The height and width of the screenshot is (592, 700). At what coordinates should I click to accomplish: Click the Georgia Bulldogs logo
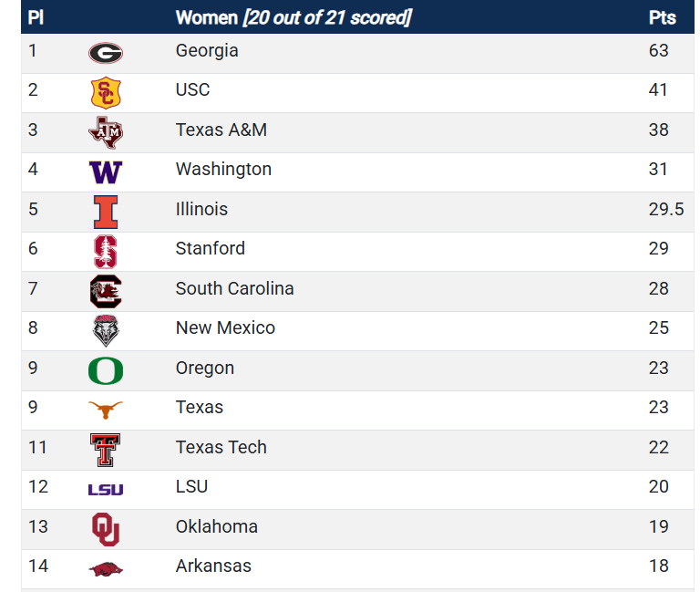coord(106,53)
